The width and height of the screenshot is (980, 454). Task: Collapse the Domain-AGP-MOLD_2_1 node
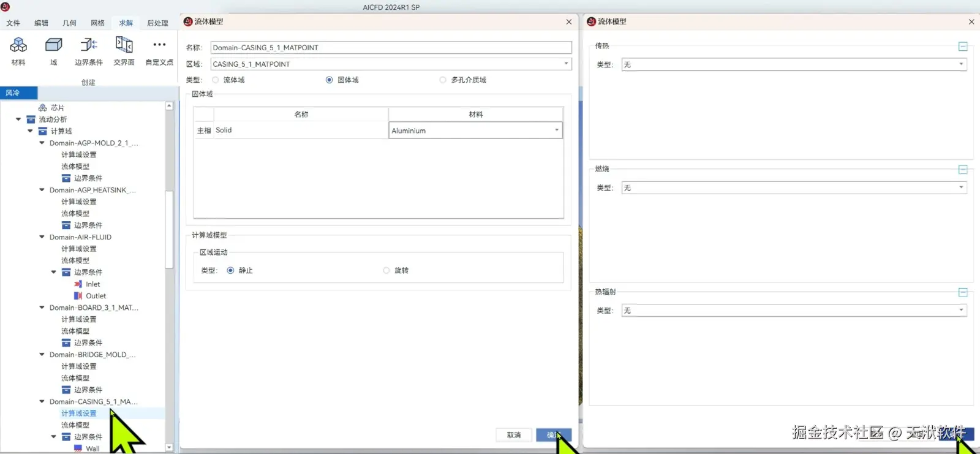tap(42, 143)
